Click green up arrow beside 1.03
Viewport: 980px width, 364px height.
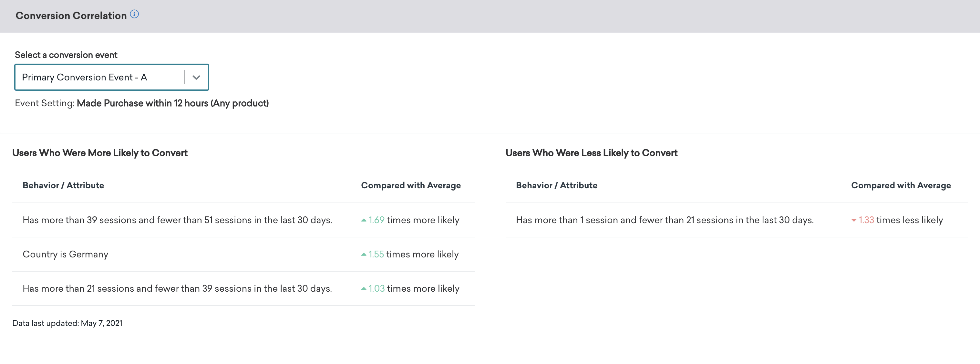click(364, 289)
